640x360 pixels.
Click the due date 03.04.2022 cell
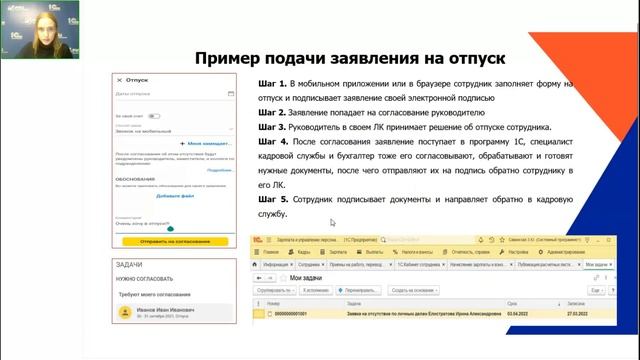(518, 314)
